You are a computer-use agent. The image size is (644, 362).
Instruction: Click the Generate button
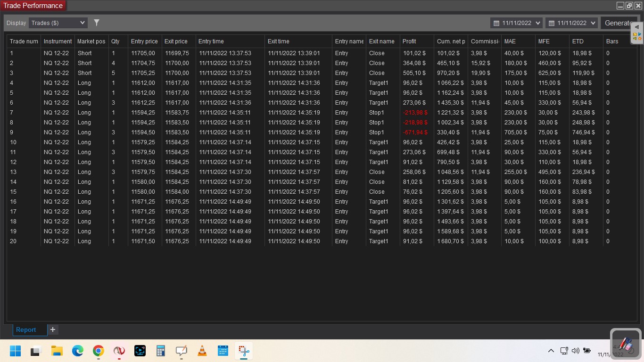[618, 23]
